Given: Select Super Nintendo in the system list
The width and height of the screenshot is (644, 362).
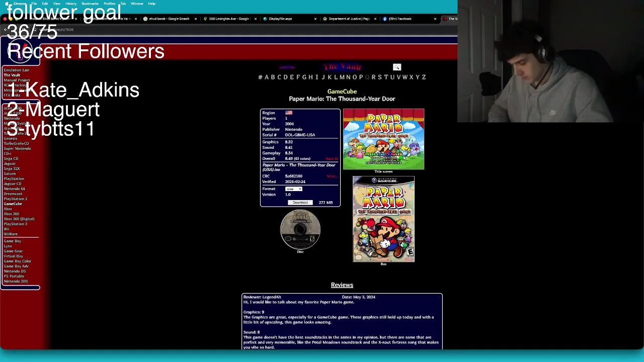Looking at the screenshot, I should pyautogui.click(x=17, y=148).
